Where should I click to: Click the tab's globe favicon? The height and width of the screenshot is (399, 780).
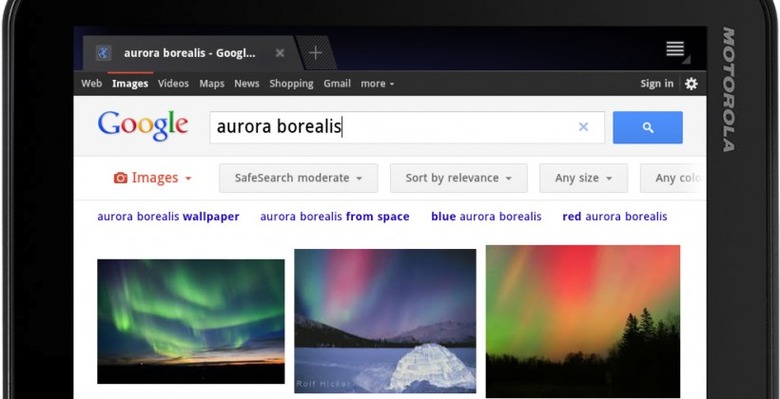[103, 53]
